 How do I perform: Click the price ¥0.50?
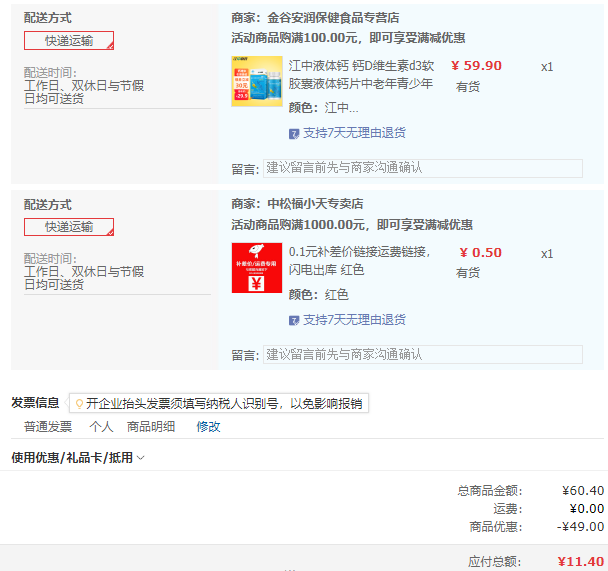pos(480,253)
